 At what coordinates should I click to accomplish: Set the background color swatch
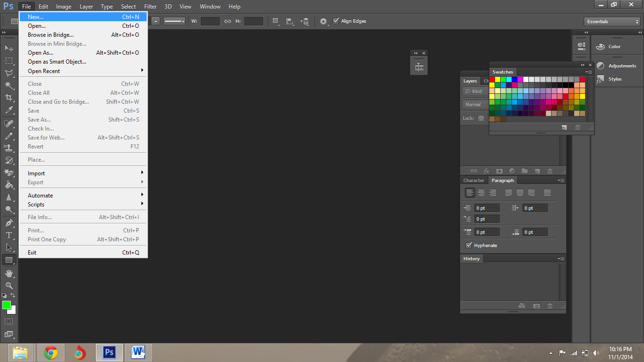(13, 311)
